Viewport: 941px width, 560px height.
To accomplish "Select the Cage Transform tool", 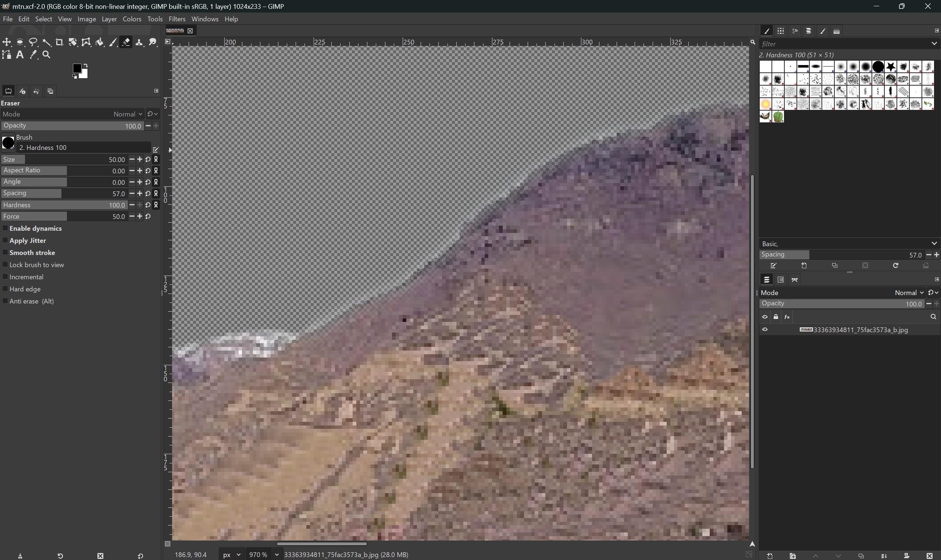I will (86, 42).
